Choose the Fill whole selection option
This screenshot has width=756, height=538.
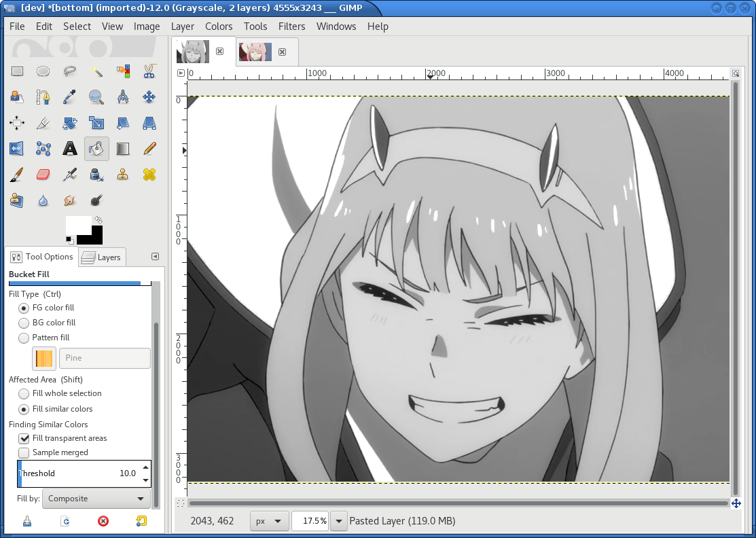click(24, 393)
